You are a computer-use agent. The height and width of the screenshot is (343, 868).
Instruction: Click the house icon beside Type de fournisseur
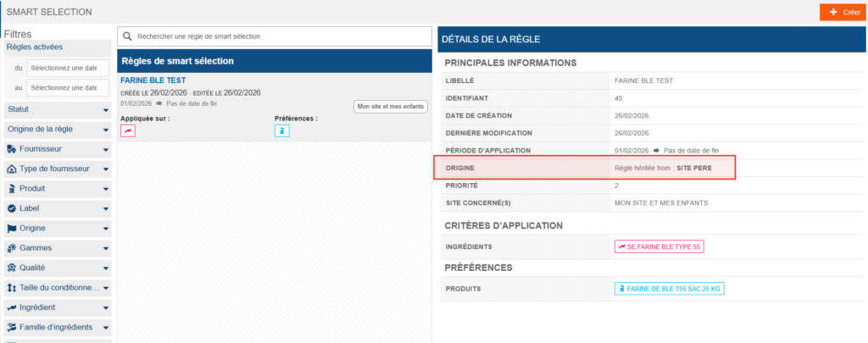[x=12, y=169]
